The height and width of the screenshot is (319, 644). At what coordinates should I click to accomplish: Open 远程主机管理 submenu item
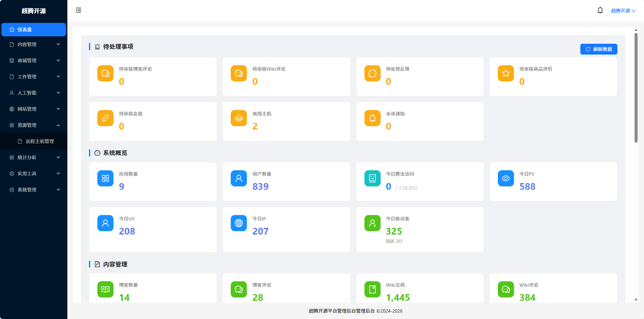tap(39, 141)
